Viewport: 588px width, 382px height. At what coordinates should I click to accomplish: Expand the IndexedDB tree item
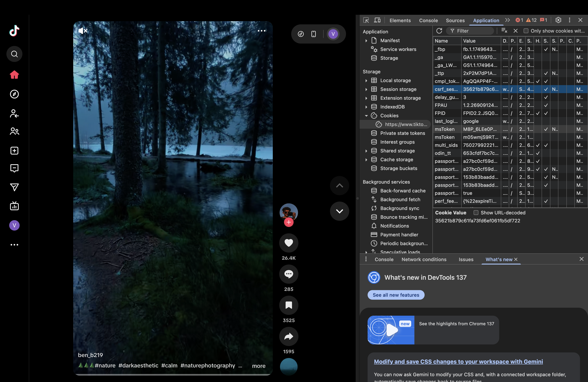click(366, 107)
